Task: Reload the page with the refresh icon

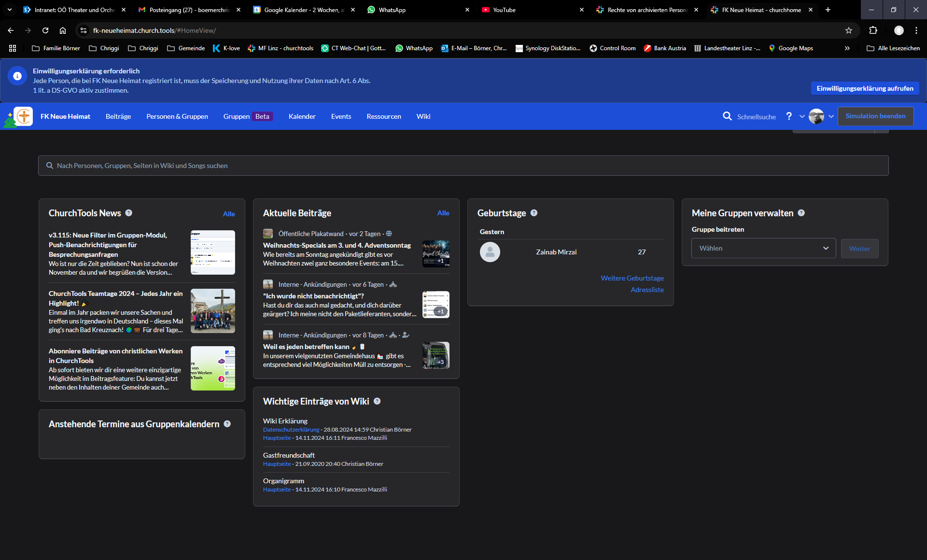Action: point(45,30)
